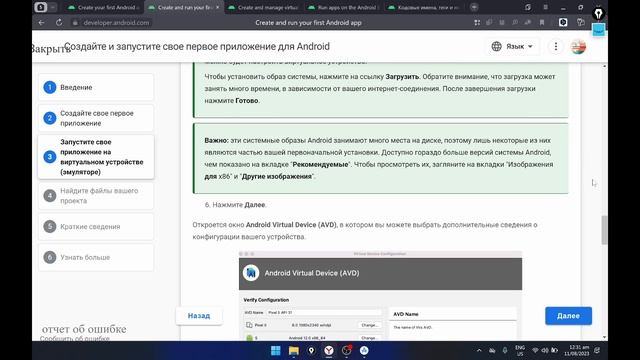Screen dimensions: 640x360
Task: Click the red-badged app icon in taskbar
Action: click(347, 350)
